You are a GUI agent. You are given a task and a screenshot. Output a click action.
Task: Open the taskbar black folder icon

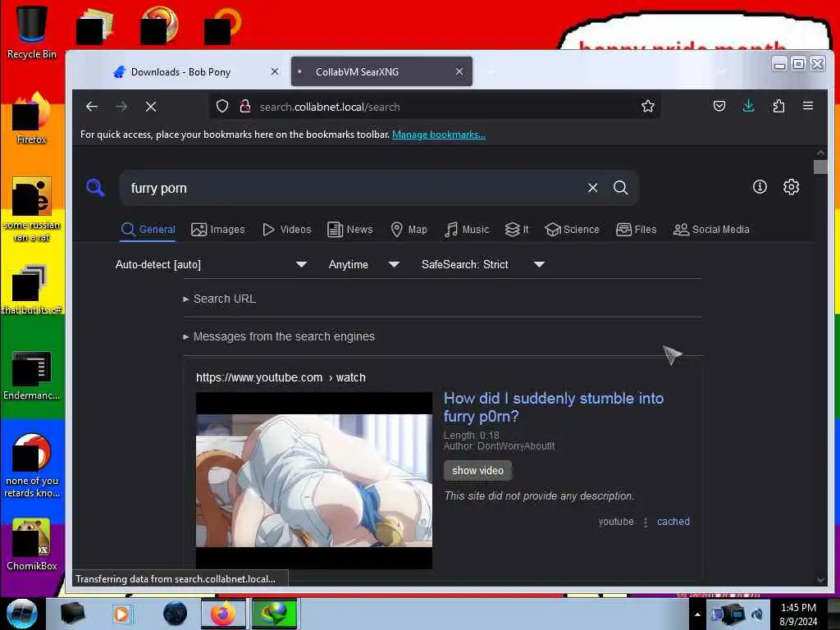point(72,614)
